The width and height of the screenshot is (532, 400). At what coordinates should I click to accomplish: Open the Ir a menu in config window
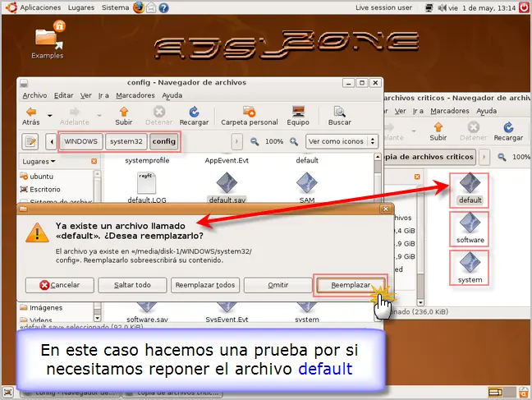click(103, 95)
